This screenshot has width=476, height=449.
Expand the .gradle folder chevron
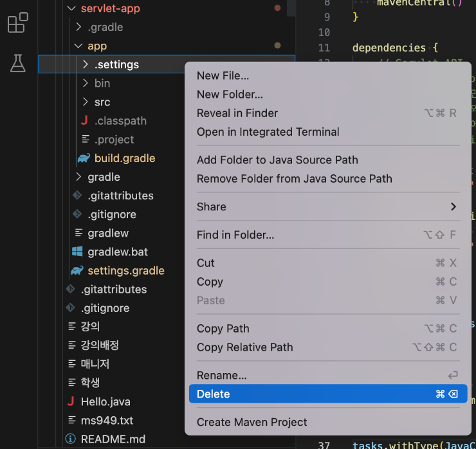click(x=78, y=27)
